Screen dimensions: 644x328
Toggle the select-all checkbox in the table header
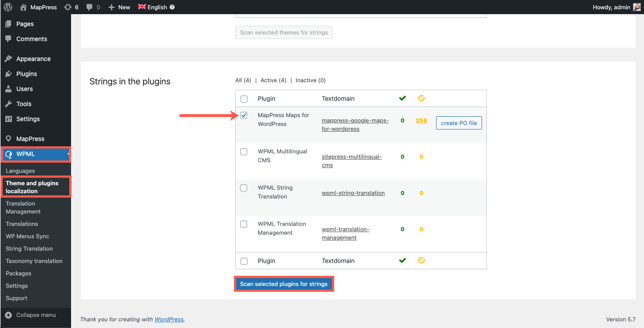point(244,99)
